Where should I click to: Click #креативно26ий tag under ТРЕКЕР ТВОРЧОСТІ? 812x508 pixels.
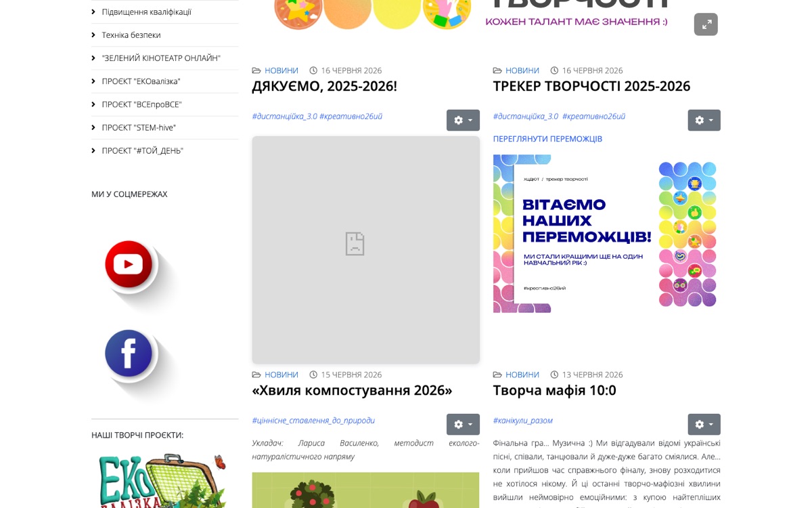click(593, 116)
